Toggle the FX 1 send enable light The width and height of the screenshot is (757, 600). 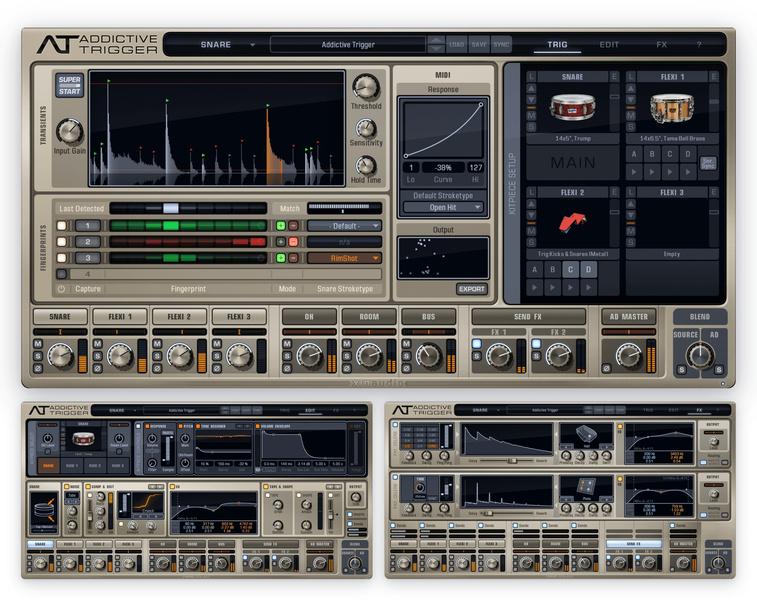click(477, 344)
